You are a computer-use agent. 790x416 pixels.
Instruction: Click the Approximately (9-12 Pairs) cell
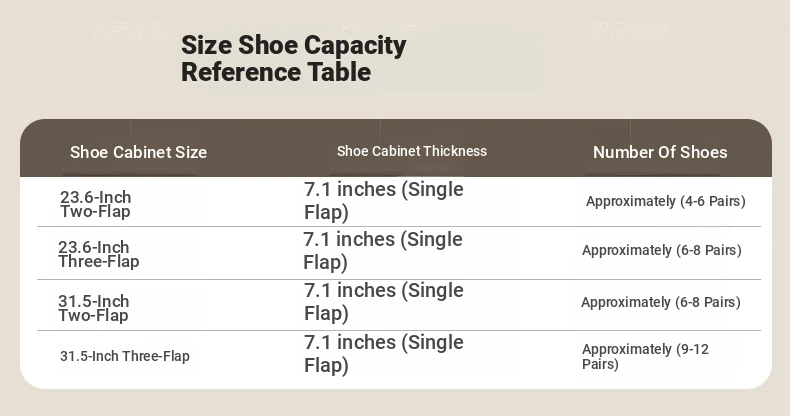coord(645,356)
